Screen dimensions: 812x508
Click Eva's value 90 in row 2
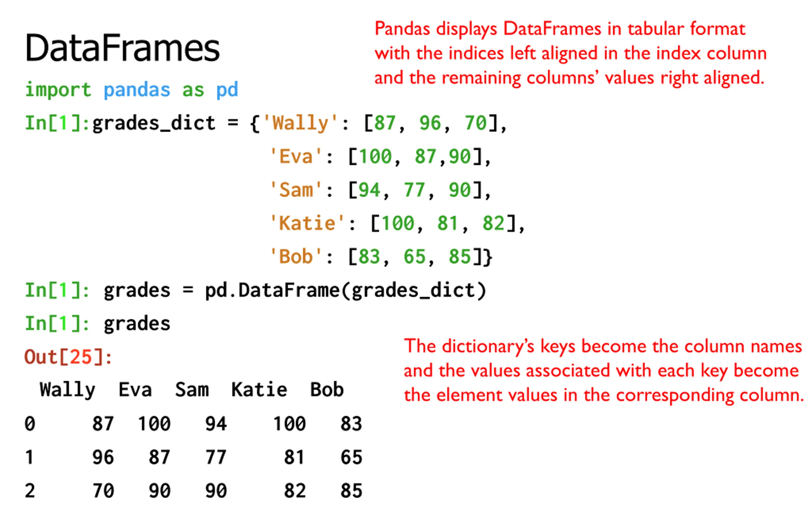[160, 491]
